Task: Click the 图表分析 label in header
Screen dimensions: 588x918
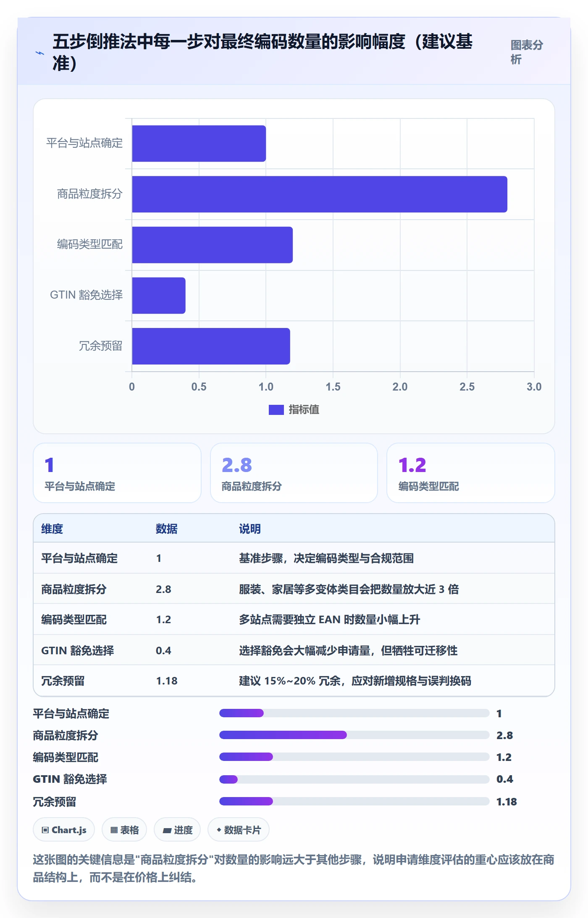Action: (527, 52)
